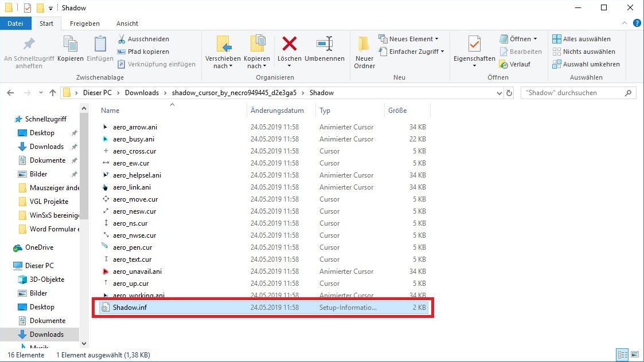Click the Löschen (delete) red X icon
The height and width of the screenshot is (362, 644).
tap(289, 44)
